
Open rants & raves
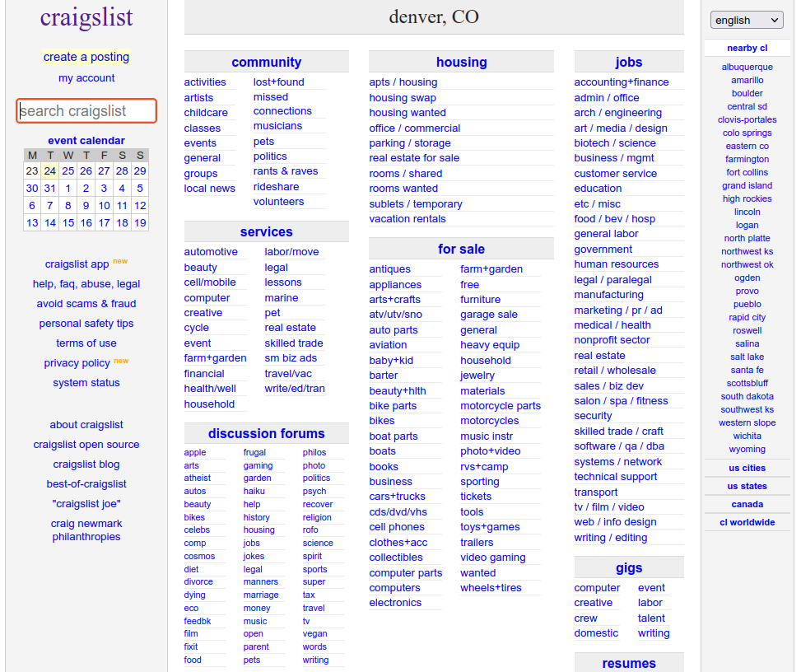coord(286,171)
